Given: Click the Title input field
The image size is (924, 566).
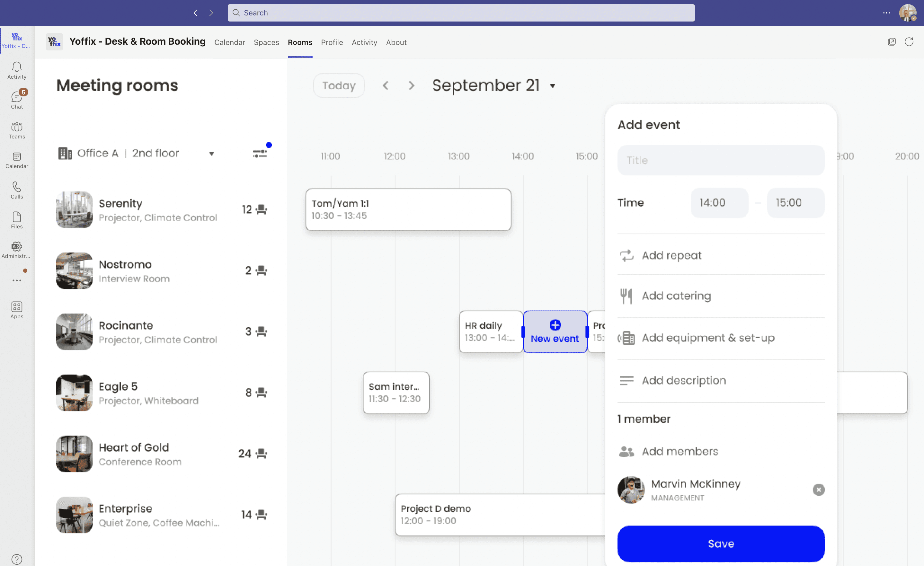Looking at the screenshot, I should pos(721,160).
